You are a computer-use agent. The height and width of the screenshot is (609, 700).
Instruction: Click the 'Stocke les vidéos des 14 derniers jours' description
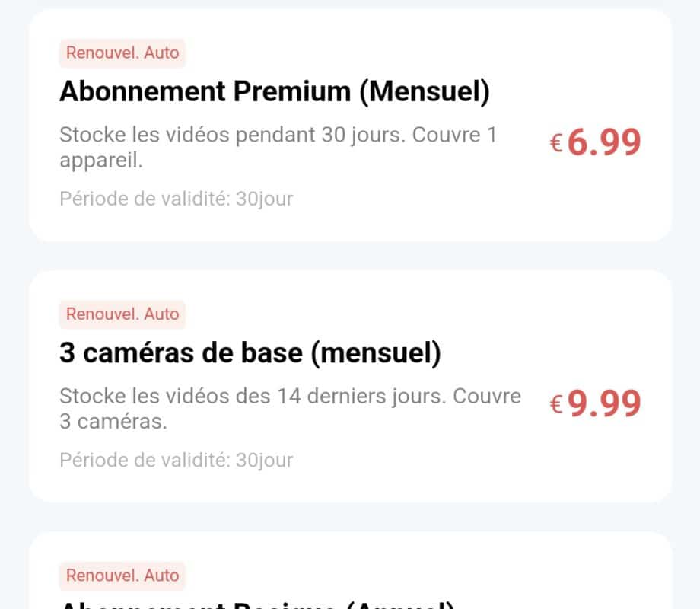[x=290, y=408]
